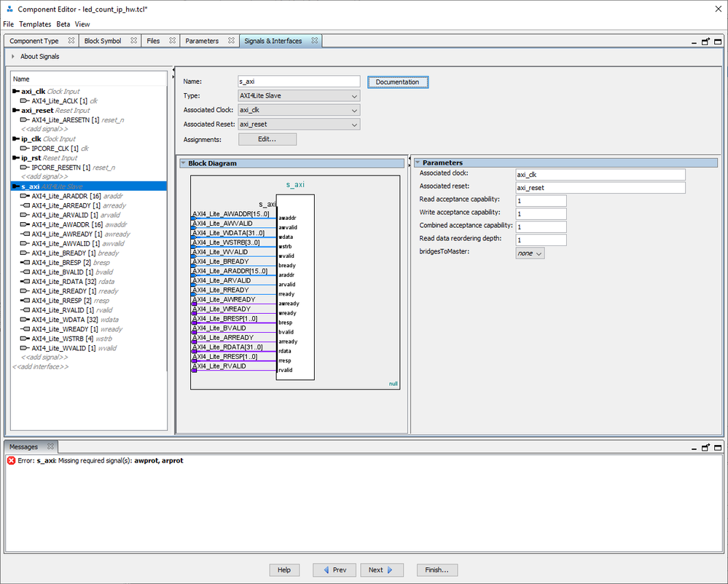Image resolution: width=728 pixels, height=584 pixels.
Task: Close the Files tab icon
Action: click(x=173, y=42)
